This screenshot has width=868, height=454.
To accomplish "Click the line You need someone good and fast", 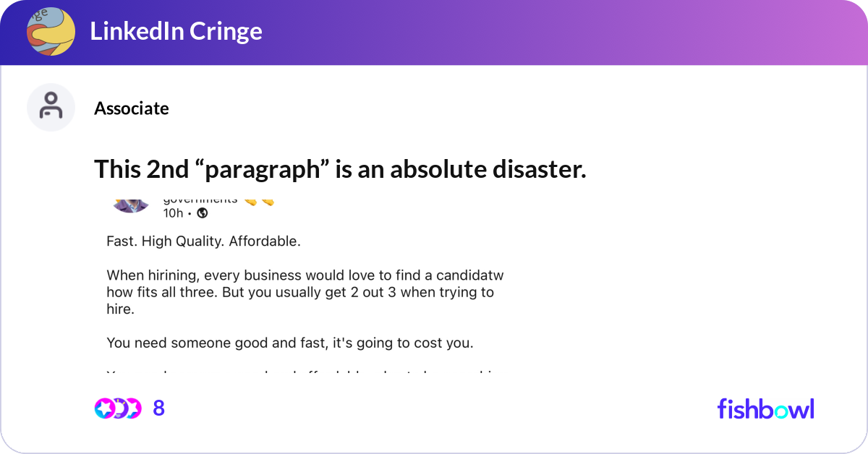I will coord(290,343).
